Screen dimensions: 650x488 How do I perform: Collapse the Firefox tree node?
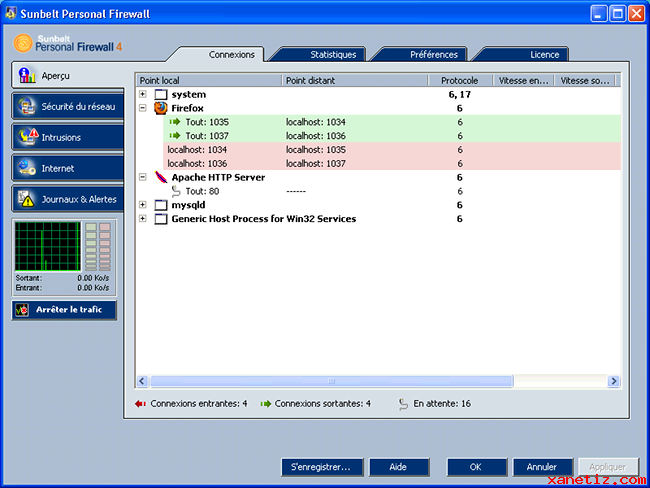point(143,108)
